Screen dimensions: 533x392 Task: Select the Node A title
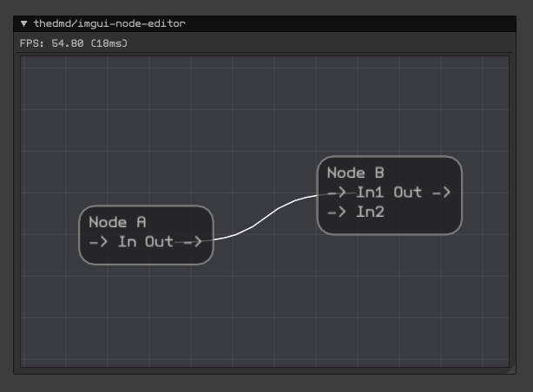(117, 222)
